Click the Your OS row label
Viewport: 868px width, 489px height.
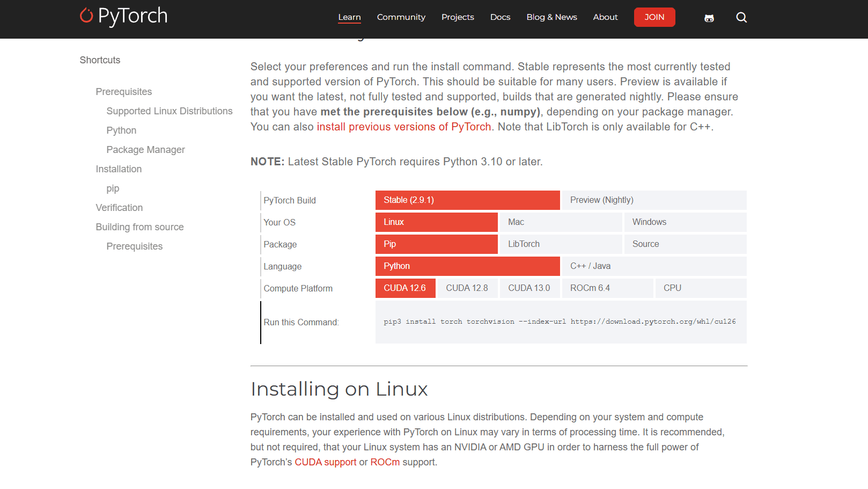point(279,222)
